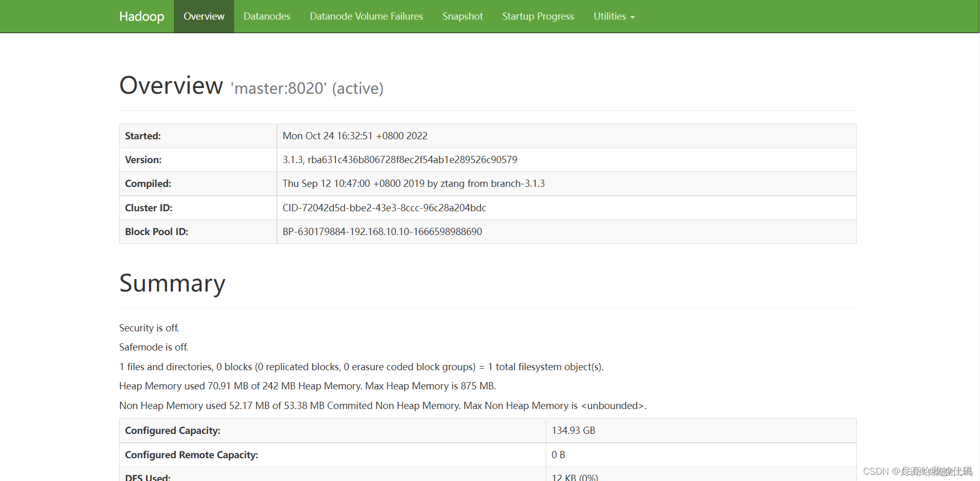Select the Started timestamp value

355,136
